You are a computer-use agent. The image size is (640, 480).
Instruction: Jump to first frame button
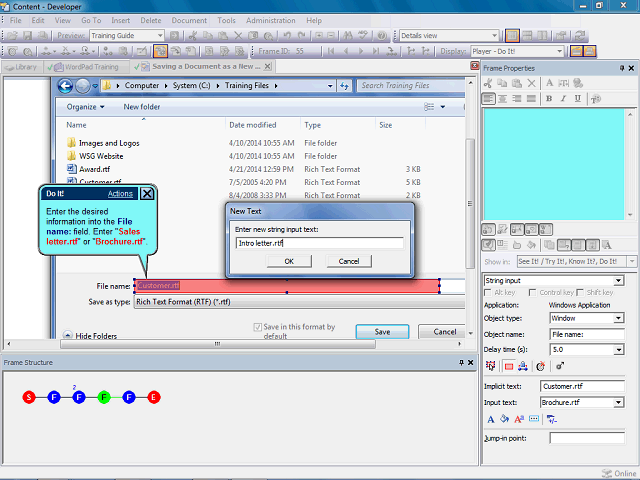coord(331,51)
